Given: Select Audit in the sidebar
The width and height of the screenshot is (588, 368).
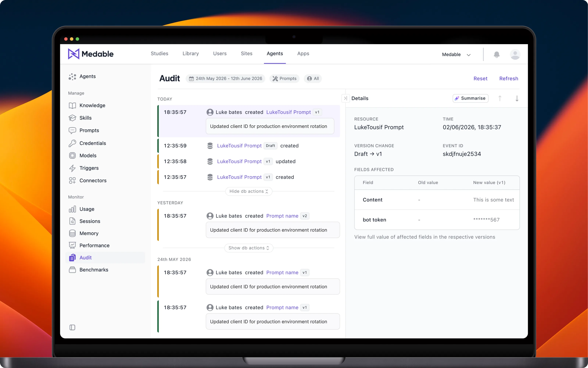Looking at the screenshot, I should [x=105, y=257].
